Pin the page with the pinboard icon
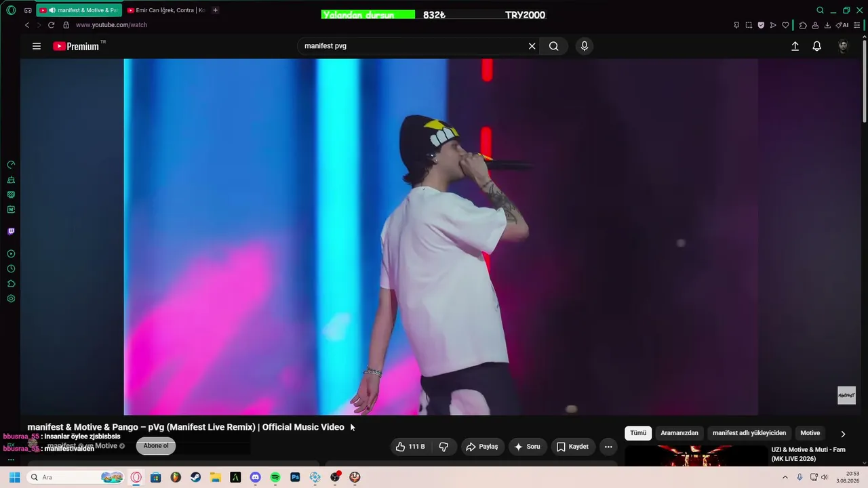This screenshot has width=868, height=488. (736, 25)
